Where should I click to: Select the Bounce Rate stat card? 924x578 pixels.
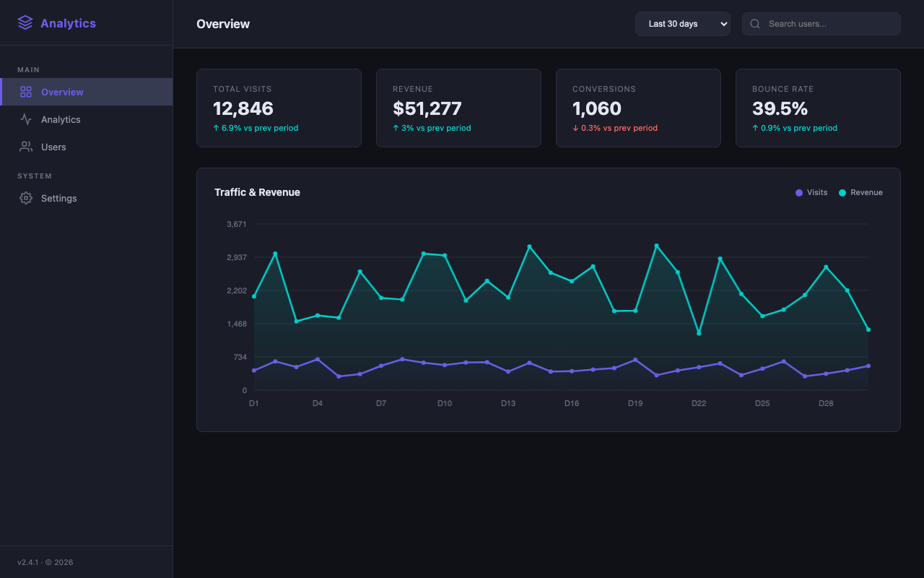[x=818, y=108]
